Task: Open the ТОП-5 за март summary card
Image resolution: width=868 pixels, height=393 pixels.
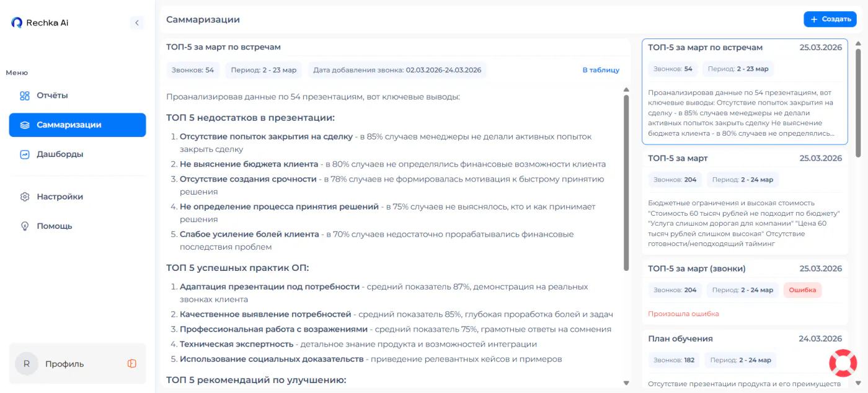Action: click(x=745, y=201)
